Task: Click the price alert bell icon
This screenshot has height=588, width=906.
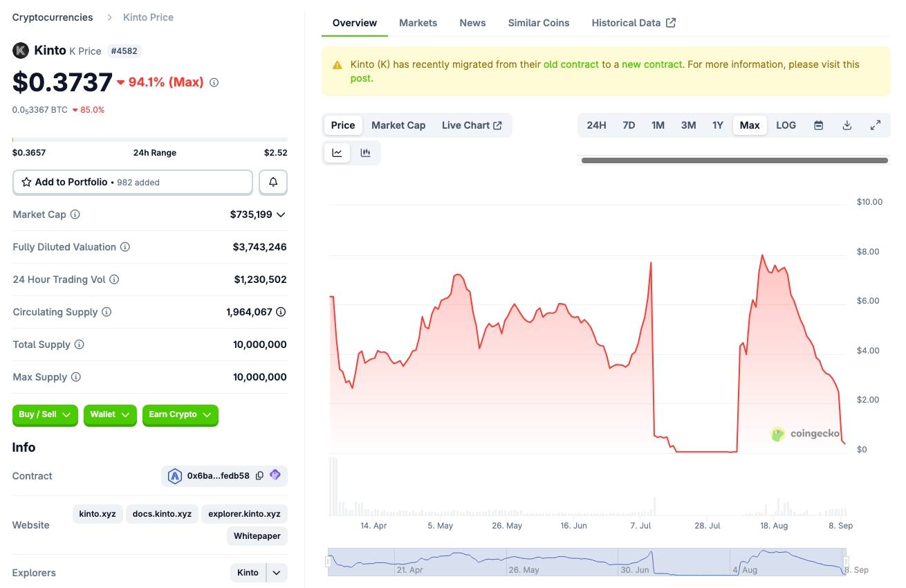Action: (273, 182)
